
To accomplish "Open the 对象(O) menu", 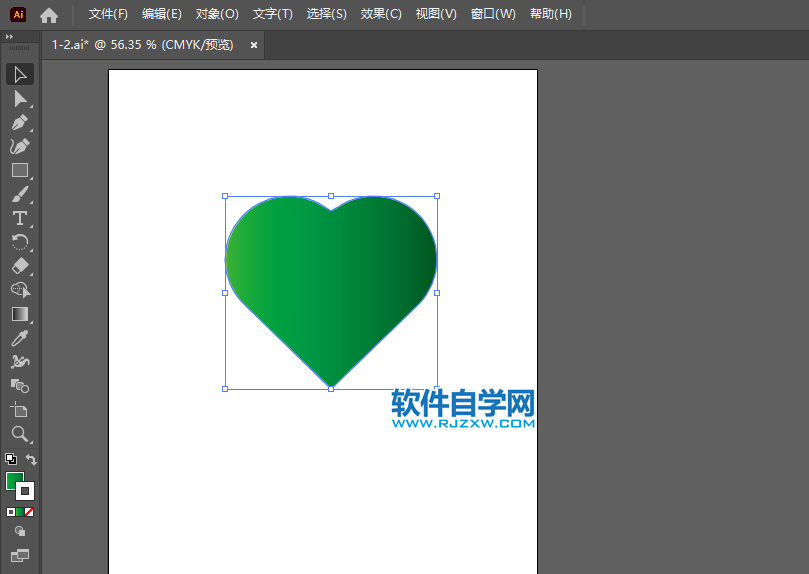I will (x=217, y=14).
